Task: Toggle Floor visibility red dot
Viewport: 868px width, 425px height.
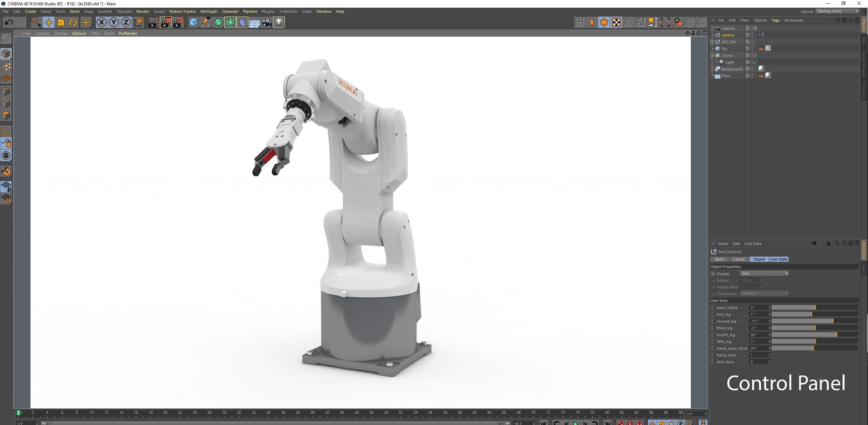Action: coord(752,74)
